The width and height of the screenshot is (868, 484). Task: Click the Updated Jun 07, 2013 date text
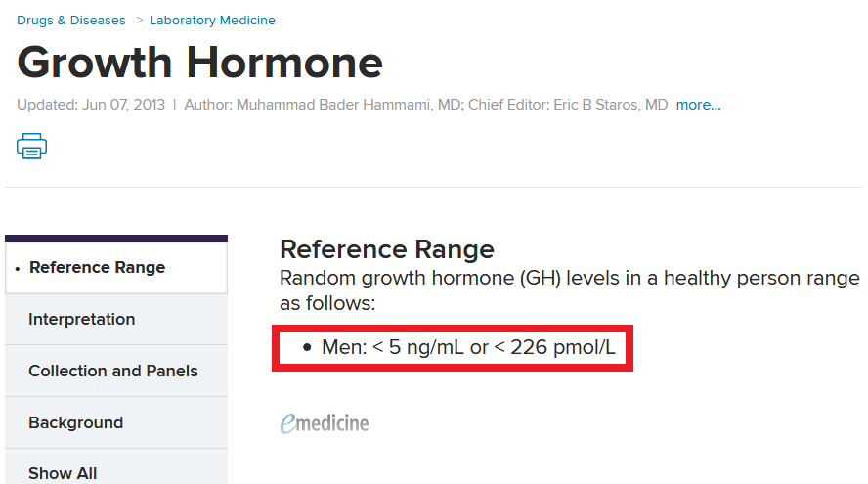[x=91, y=105]
